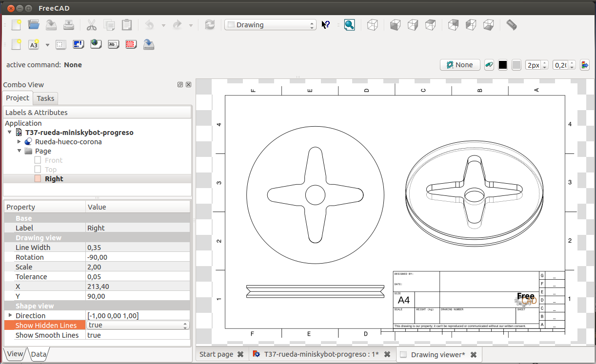
Task: Click the What's This help cursor icon
Action: click(x=326, y=25)
